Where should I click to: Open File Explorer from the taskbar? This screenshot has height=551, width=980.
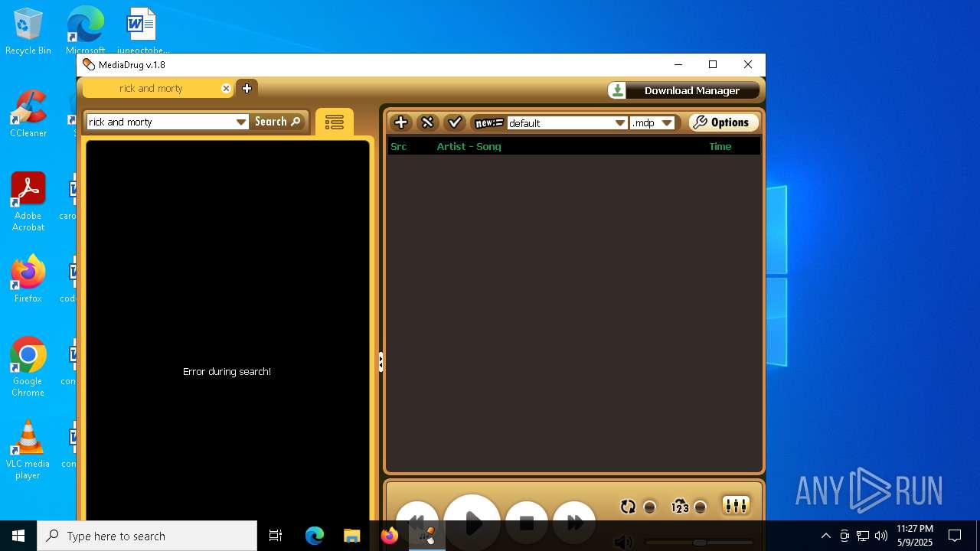point(352,536)
